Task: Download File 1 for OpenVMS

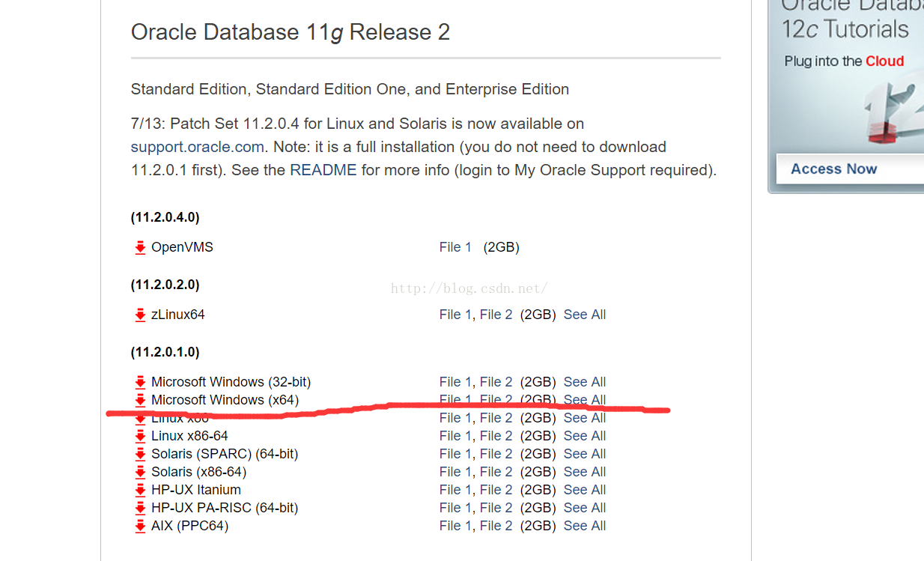Action: pyautogui.click(x=455, y=247)
